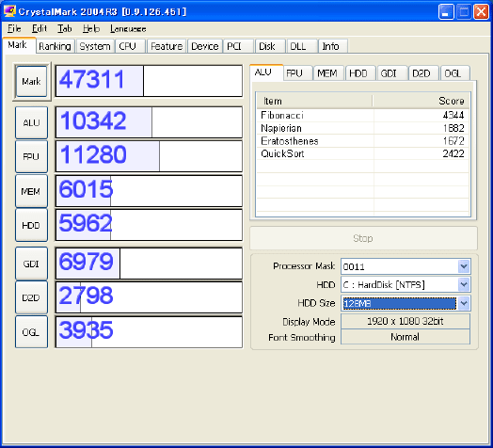493x448 pixels.
Task: Click the Display Mode 1920 x 1080 32bit box
Action: (x=406, y=321)
